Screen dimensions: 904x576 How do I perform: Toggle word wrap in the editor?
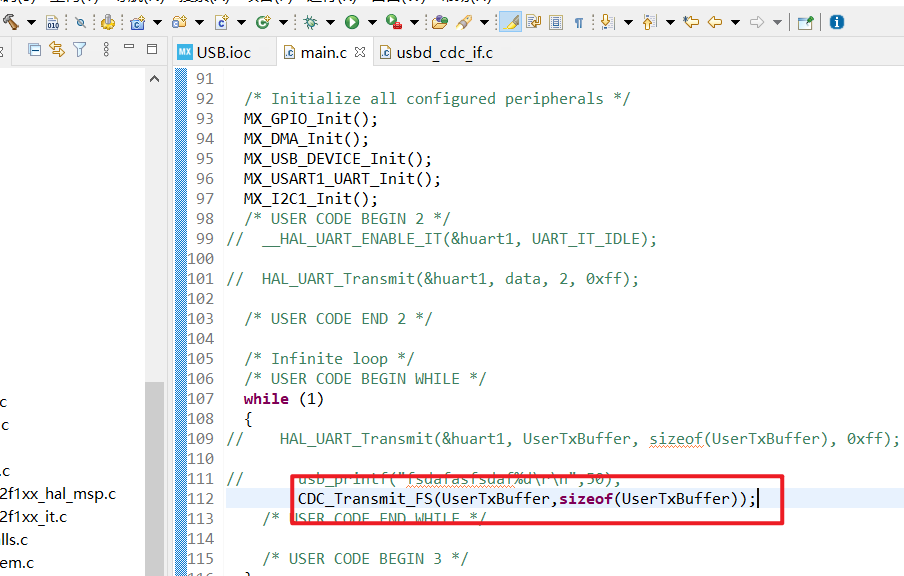tap(534, 22)
